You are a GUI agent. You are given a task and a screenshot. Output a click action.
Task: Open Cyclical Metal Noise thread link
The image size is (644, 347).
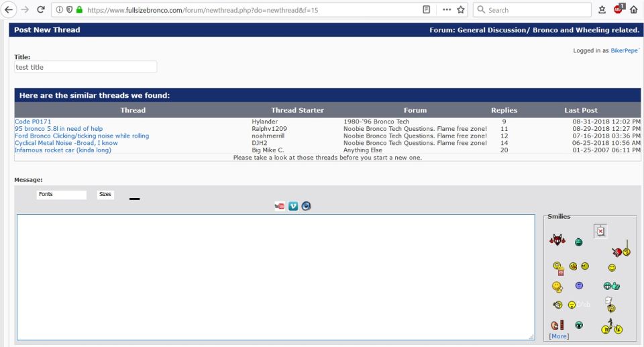click(x=66, y=143)
